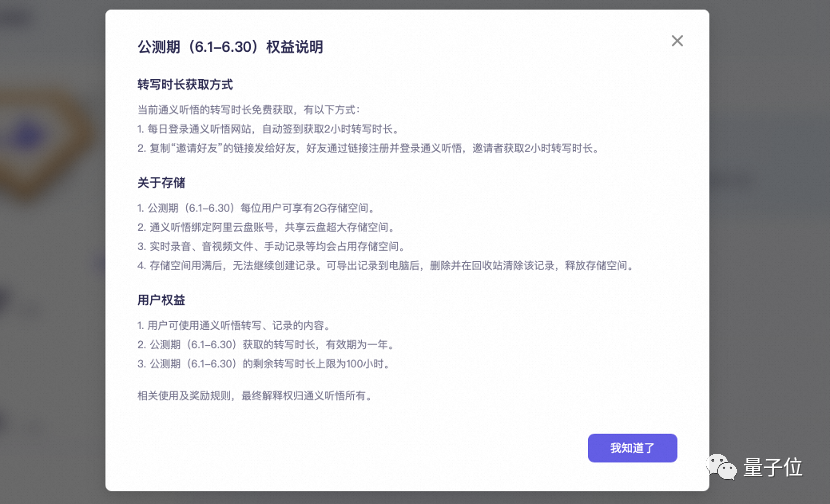Click the line 剩余转写时长上限为100小时
This screenshot has height=504, width=830.
(x=264, y=364)
